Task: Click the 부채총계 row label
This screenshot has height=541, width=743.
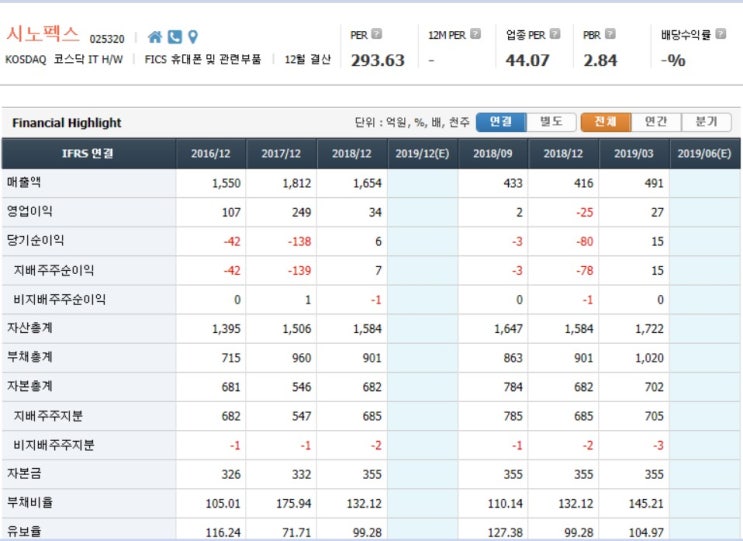Action: [29, 357]
